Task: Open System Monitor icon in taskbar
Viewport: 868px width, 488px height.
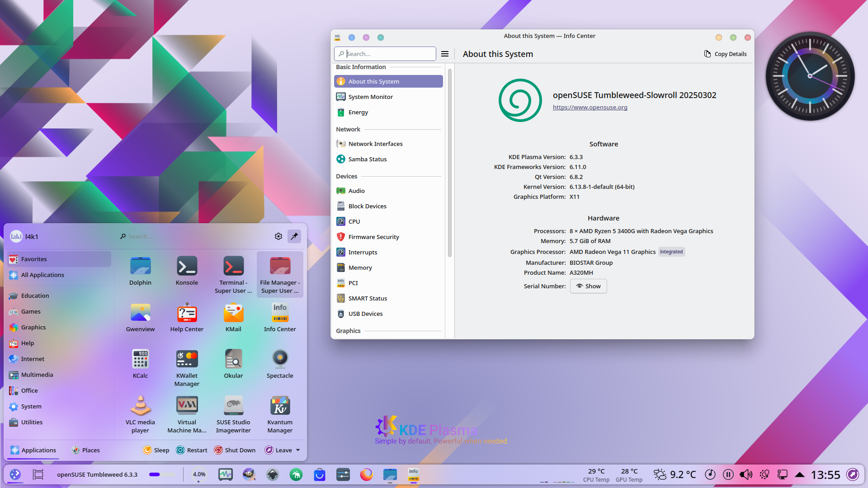Action: tap(225, 474)
